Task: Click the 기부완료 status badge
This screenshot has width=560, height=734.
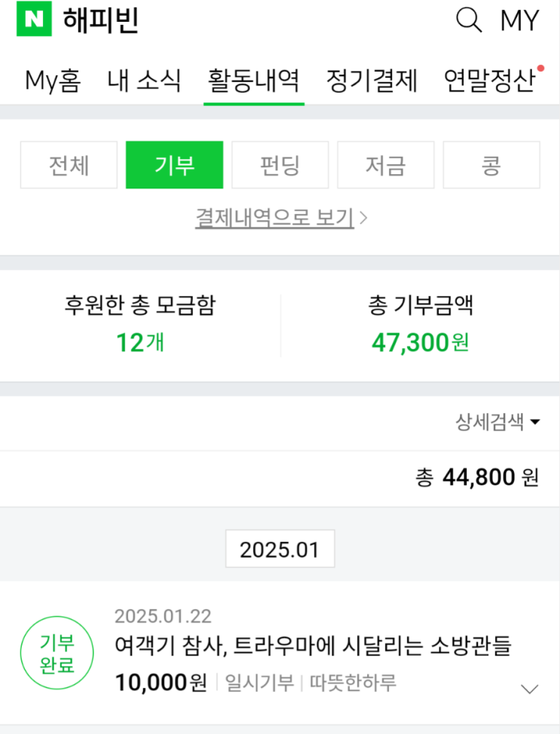Action: [x=57, y=653]
